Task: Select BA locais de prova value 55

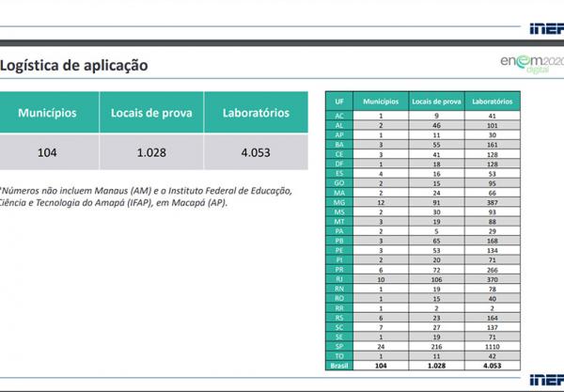Action: click(x=436, y=145)
